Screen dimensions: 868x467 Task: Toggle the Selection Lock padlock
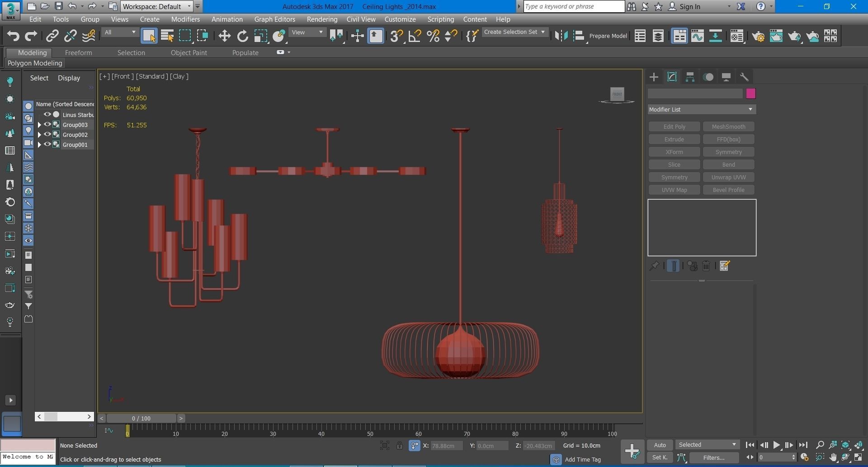tap(400, 446)
